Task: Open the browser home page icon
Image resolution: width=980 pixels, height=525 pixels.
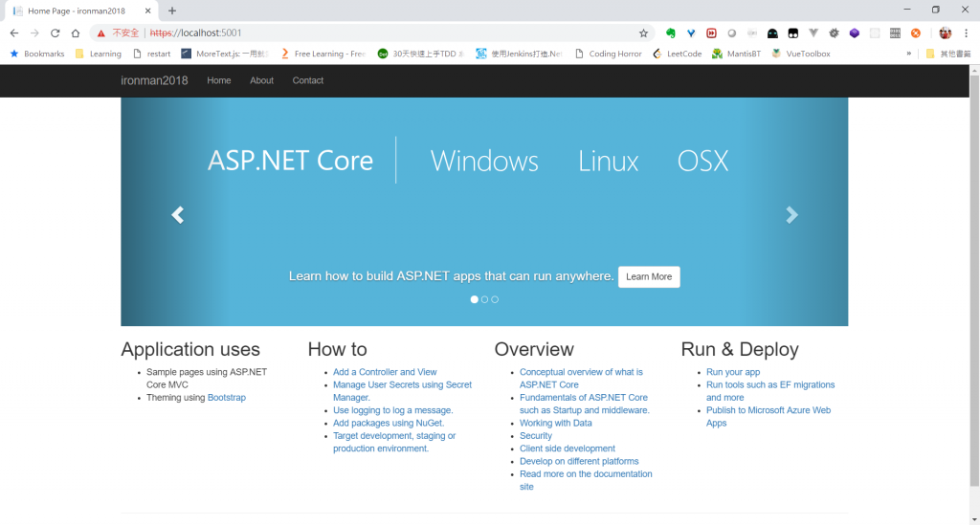Action: click(76, 33)
